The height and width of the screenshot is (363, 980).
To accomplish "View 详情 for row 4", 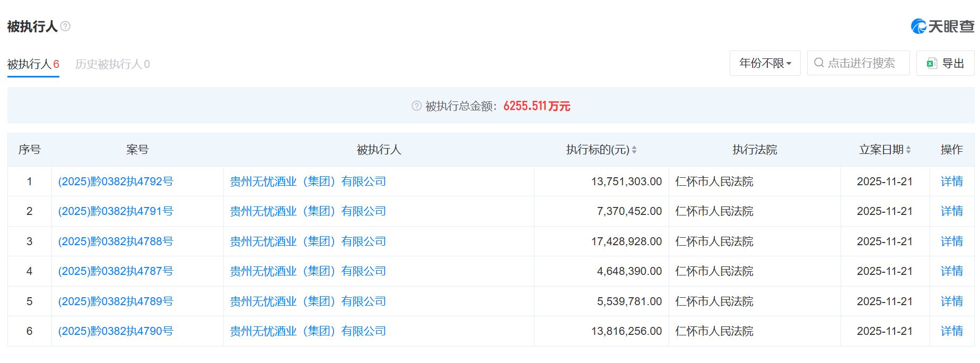I will (x=951, y=271).
